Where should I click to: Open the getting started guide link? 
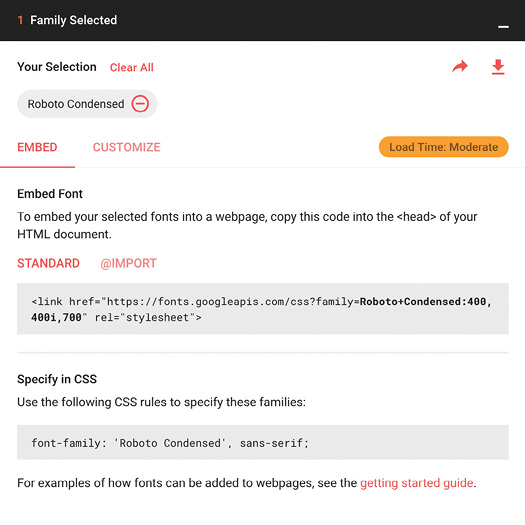(417, 483)
